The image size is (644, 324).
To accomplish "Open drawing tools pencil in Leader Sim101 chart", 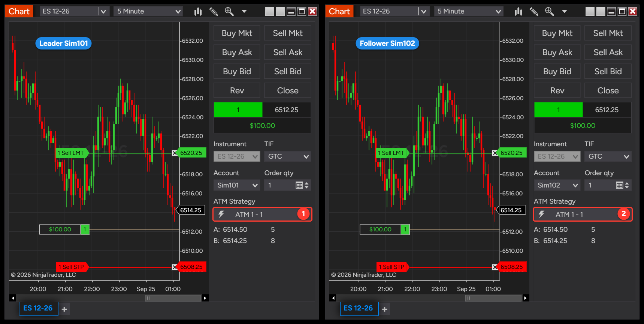I will pos(214,12).
